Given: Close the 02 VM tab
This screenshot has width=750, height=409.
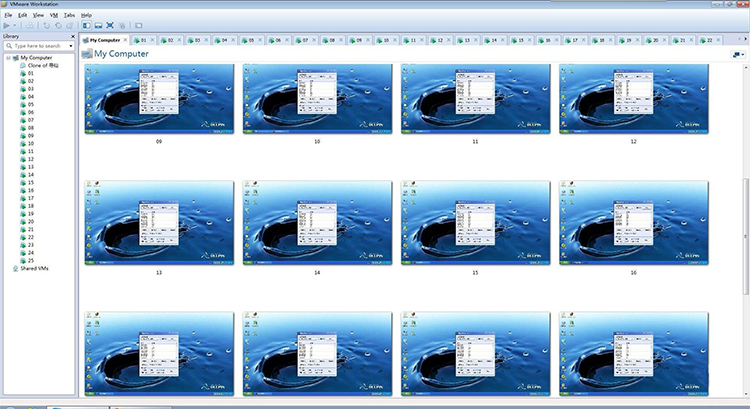Looking at the screenshot, I should tap(179, 40).
